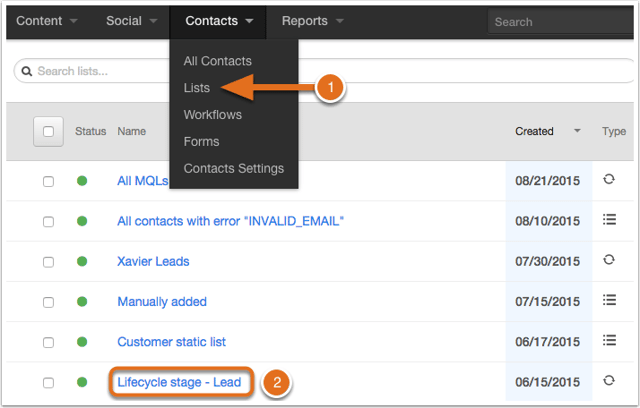Viewport: 640px width, 408px height.
Task: Click static list icon in Manually added row
Action: pos(609,300)
